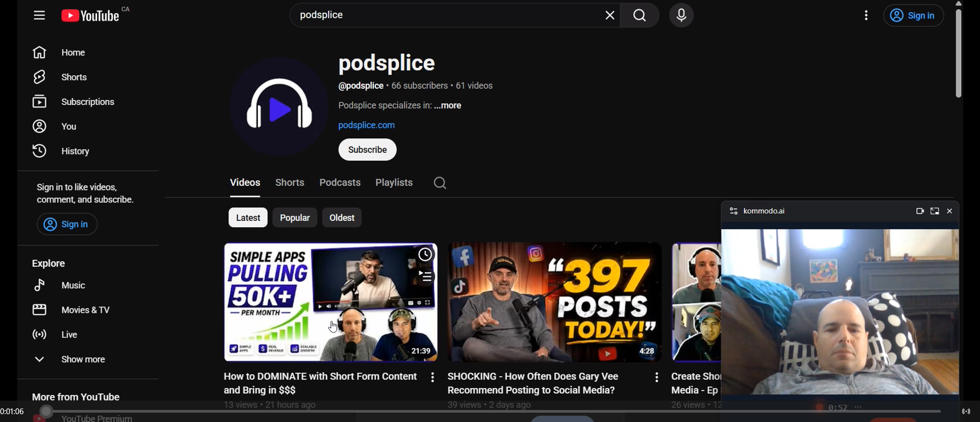
Task: Click Watch later clock on first thumbnail
Action: (425, 255)
